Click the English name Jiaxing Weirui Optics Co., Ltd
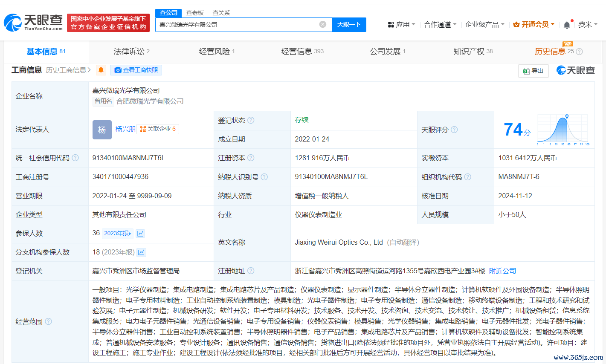The height and width of the screenshot is (364, 606). click(339, 242)
